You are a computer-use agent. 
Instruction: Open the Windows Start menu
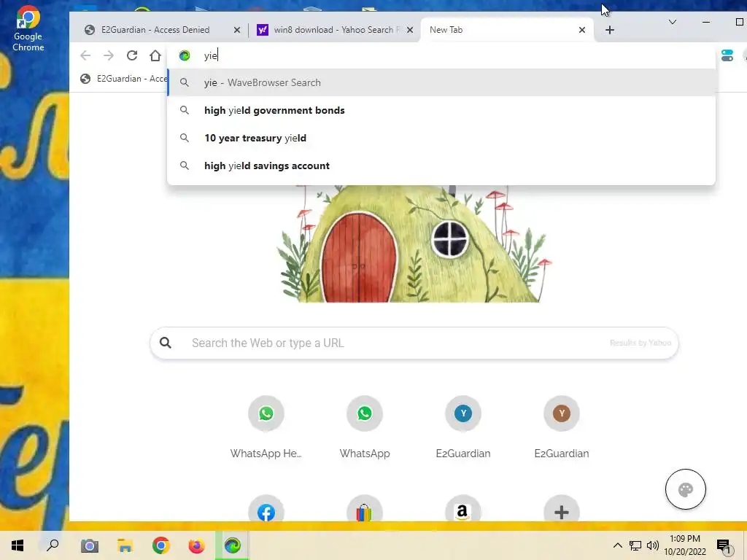(18, 545)
